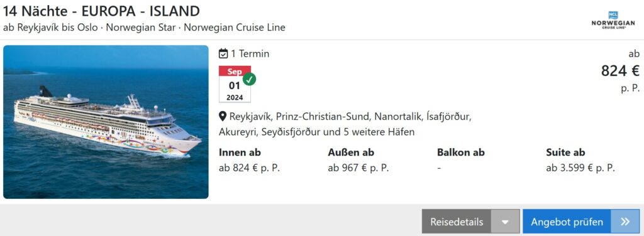Click the green checkmark on the date badge

coord(249,79)
